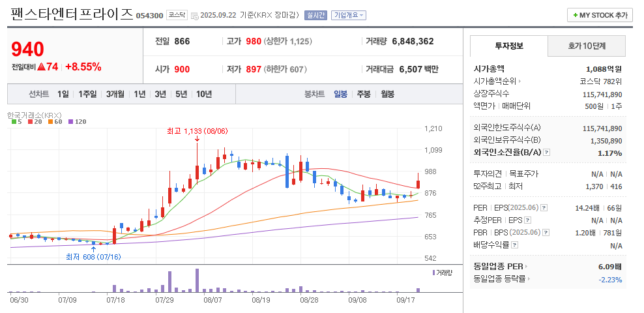The height and width of the screenshot is (313, 644).
Task: Click the 한국거래소(KRX) chart label
Action: click(x=35, y=115)
